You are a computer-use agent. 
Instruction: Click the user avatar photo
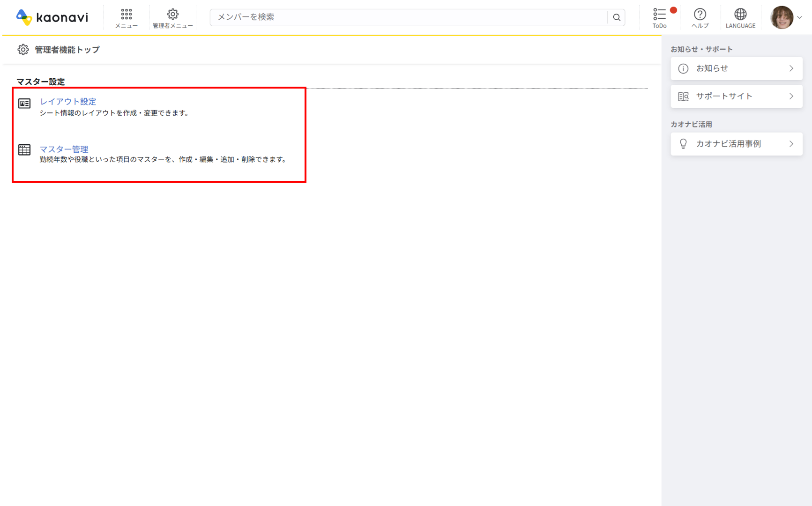782,18
